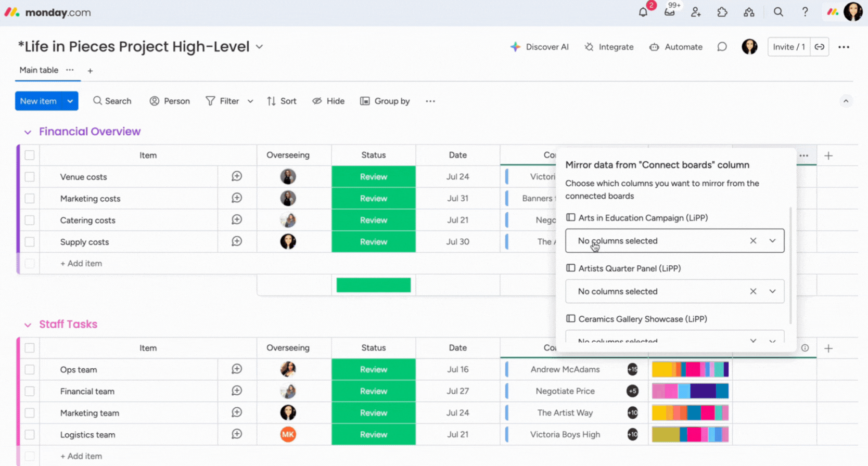Open the Filter options chevron

tap(250, 101)
